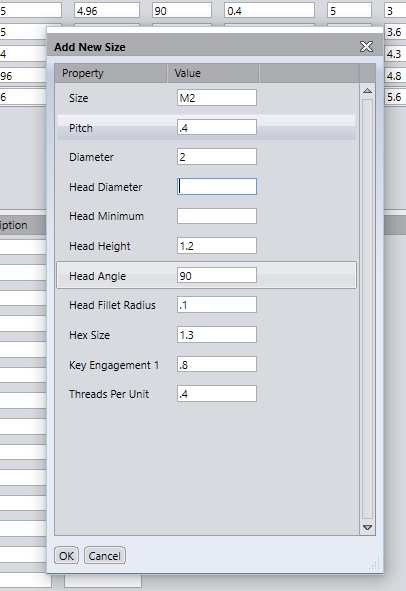Click the Cancel button
Image resolution: width=406 pixels, height=591 pixels.
click(x=104, y=556)
